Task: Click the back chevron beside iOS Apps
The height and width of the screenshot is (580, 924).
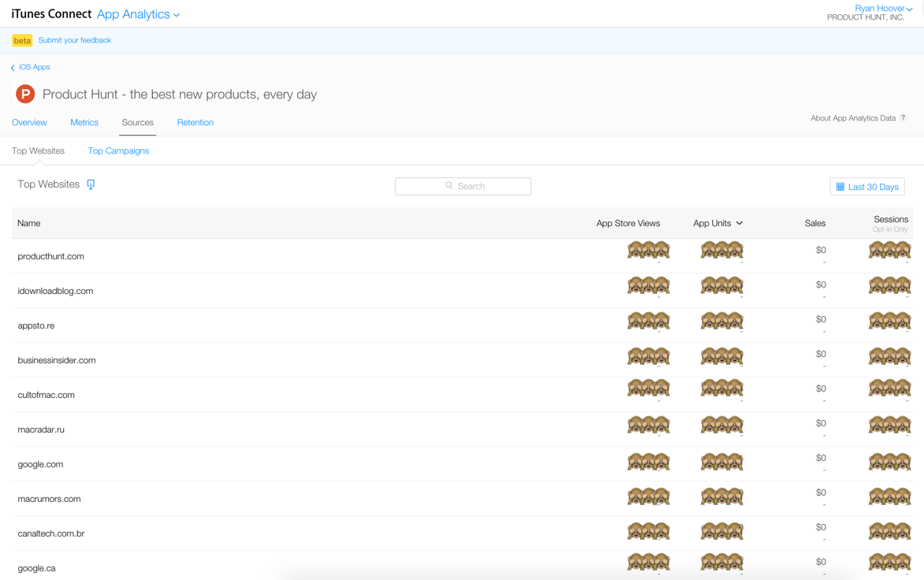Action: coord(13,67)
